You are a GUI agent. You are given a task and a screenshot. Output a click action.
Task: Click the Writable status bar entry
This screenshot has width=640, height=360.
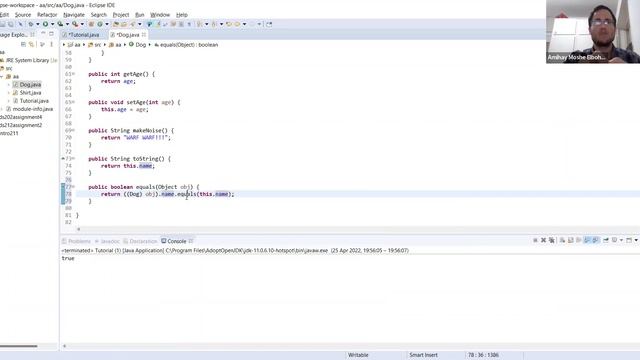tap(358, 355)
